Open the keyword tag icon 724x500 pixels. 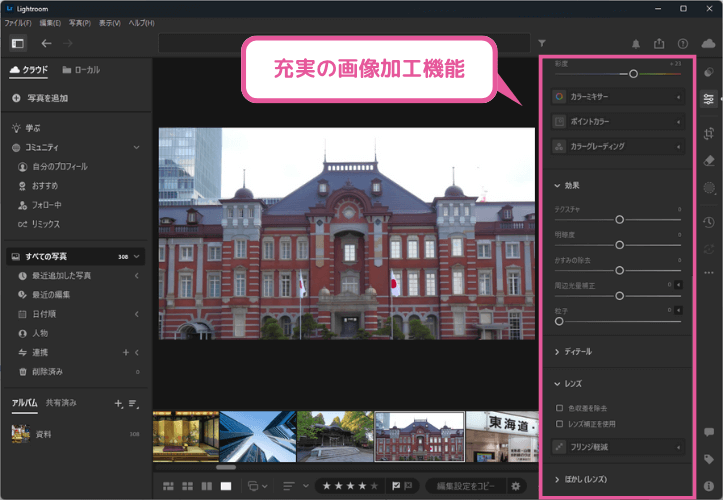tap(709, 459)
